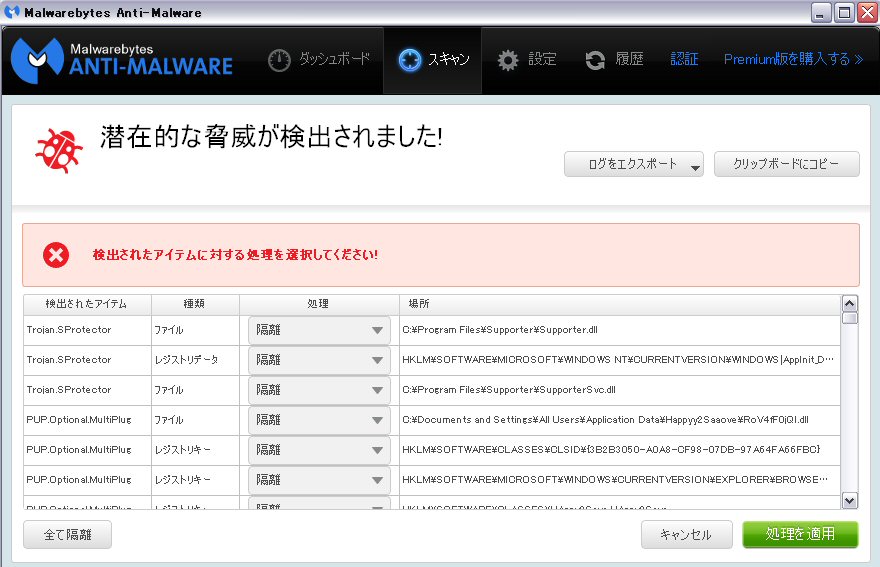
Task: Close the Malwarebytes window
Action: (x=867, y=12)
